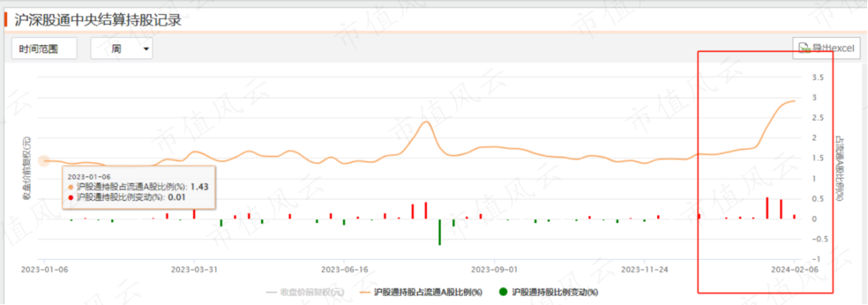Click the dropdown arrow next to 周
This screenshot has width=868, height=305.
click(146, 49)
